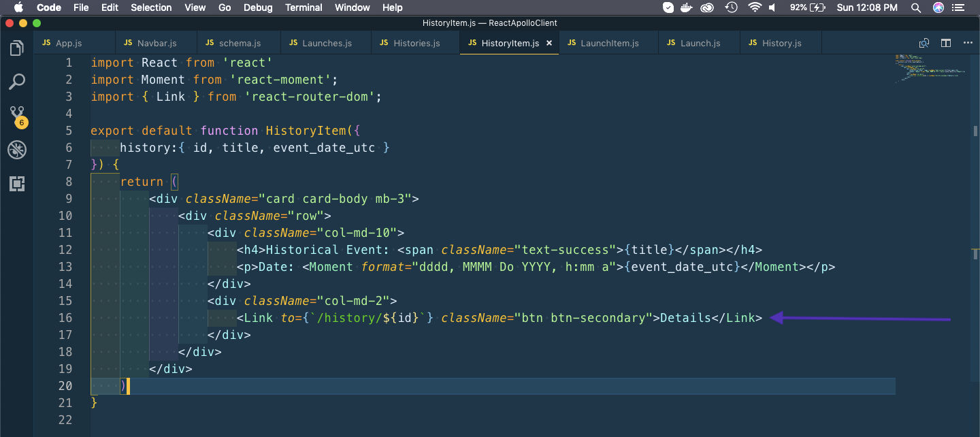Open Spotlight search magnifier in menu bar
980x437 pixels.
tap(917, 7)
